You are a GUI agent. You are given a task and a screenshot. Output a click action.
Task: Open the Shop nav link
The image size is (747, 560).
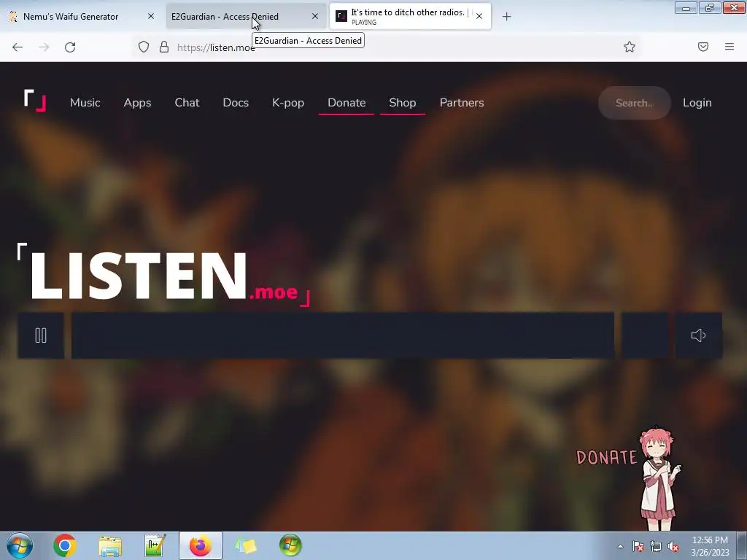click(403, 102)
